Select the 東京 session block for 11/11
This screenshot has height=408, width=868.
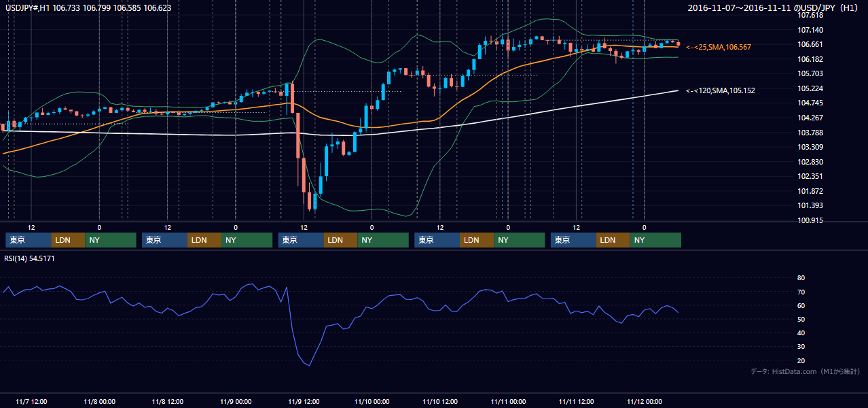tap(573, 240)
